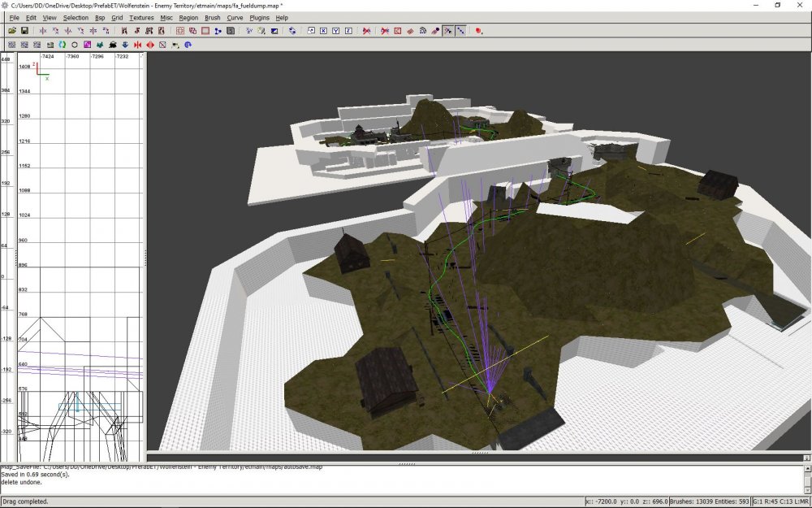
Task: Click the 'G:1 R:45 C:13 L:MR' status text
Action: click(x=780, y=501)
